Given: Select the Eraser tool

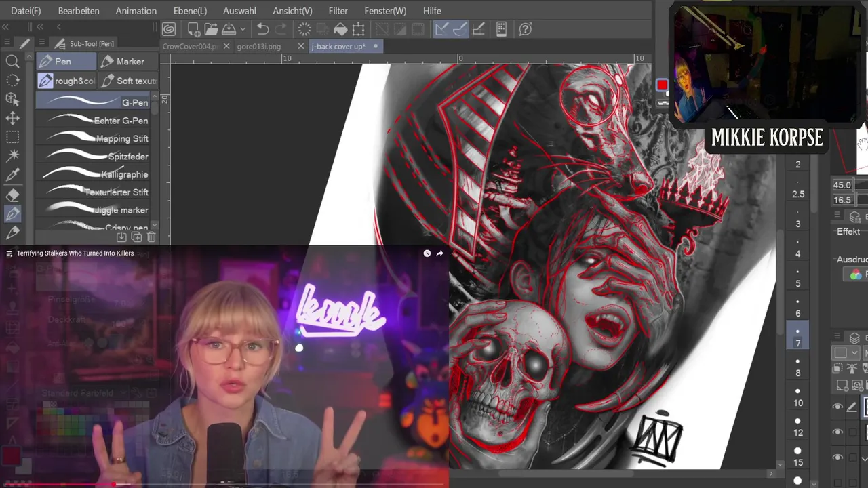Looking at the screenshot, I should [12, 195].
